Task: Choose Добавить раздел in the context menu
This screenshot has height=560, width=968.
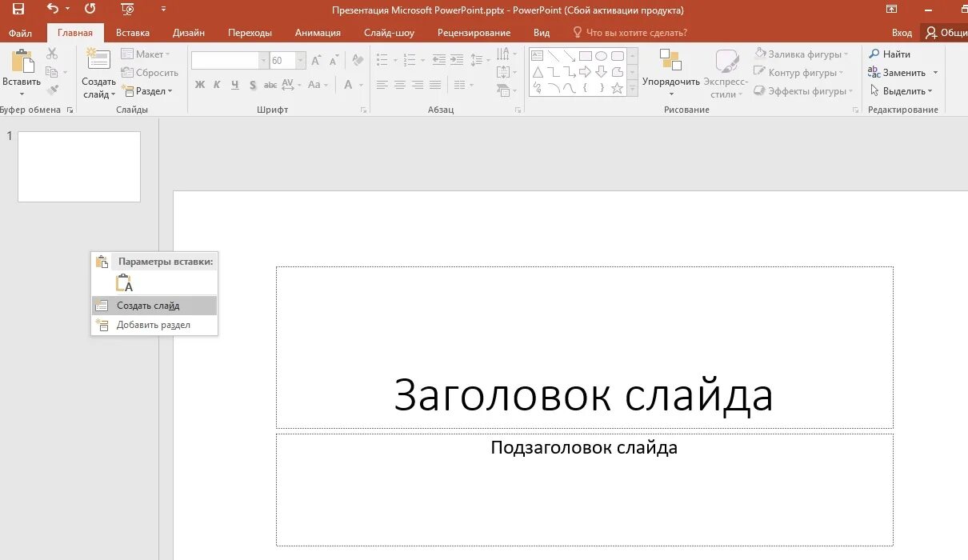Action: pos(154,325)
